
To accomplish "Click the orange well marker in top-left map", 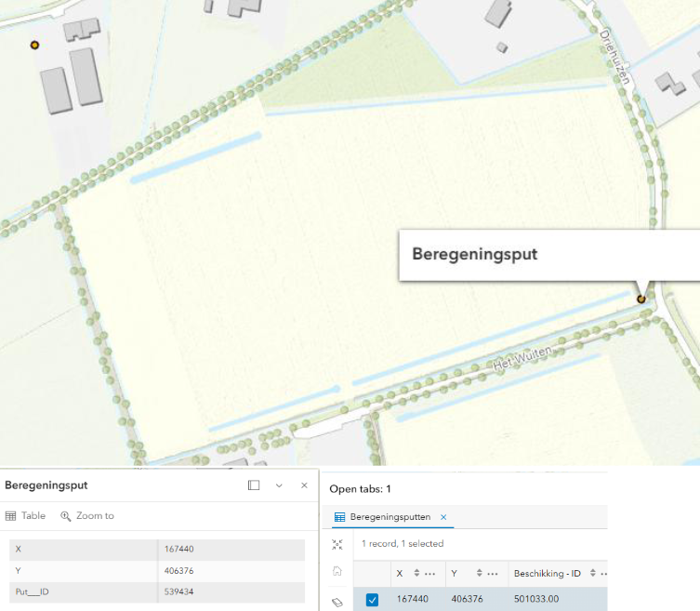I will point(34,45).
